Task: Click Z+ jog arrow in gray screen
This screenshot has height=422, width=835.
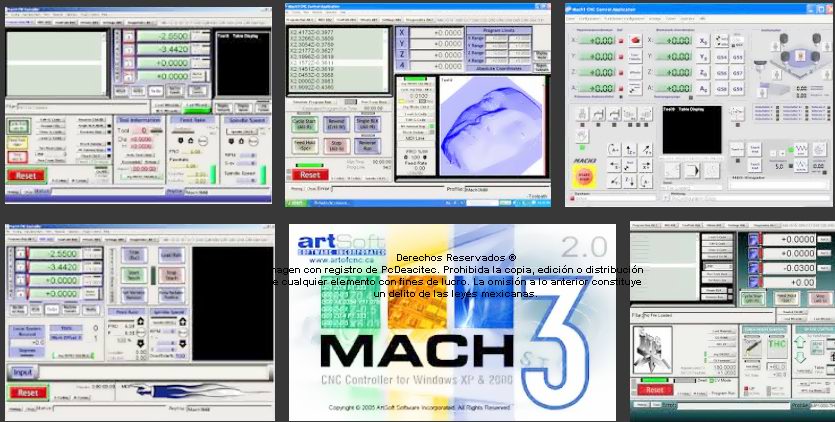Action: pos(630,150)
